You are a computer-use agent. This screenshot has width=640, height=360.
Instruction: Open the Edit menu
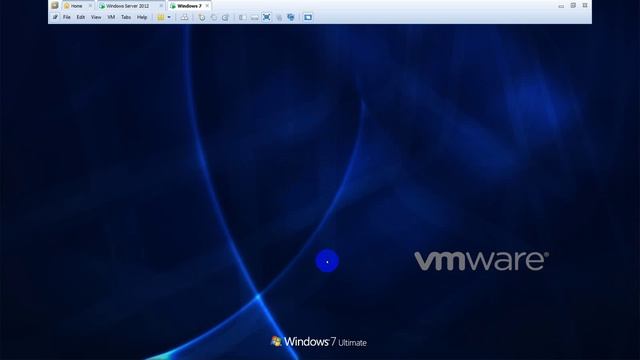click(81, 17)
